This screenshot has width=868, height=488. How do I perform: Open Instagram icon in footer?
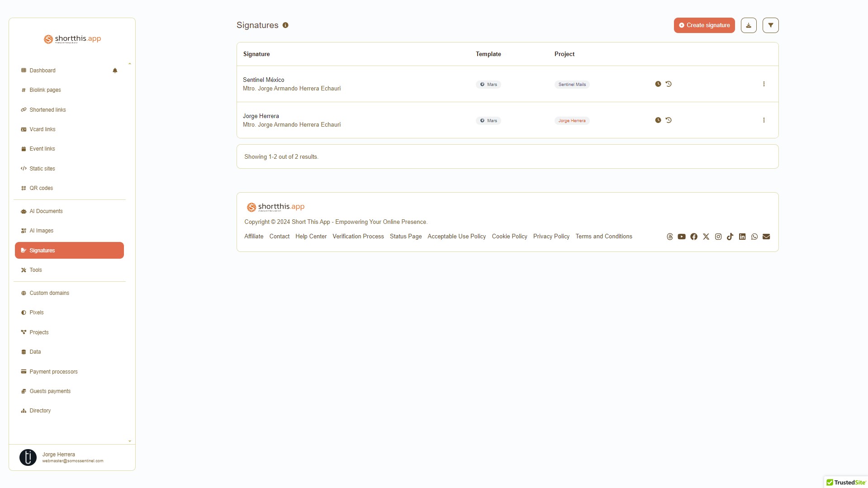[x=718, y=237]
